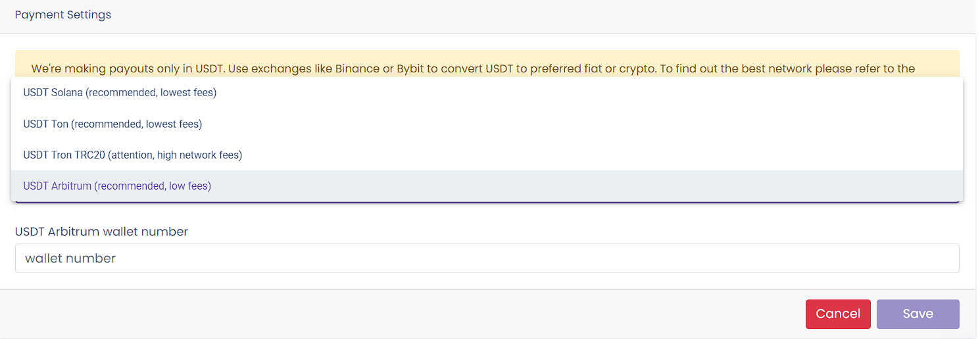Save the payment settings
Screen dimensions: 980x339
pos(918,314)
